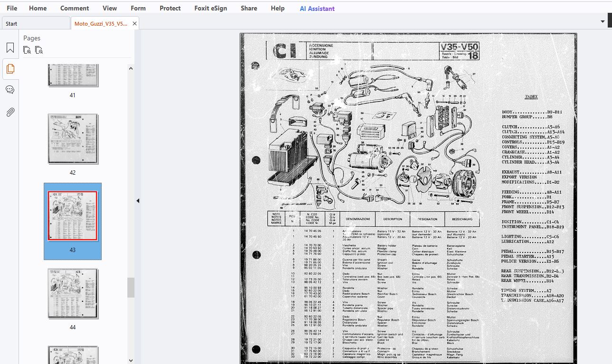The image size is (612, 364).
Task: Open the document tab list dropdown arrow
Action: click(603, 21)
